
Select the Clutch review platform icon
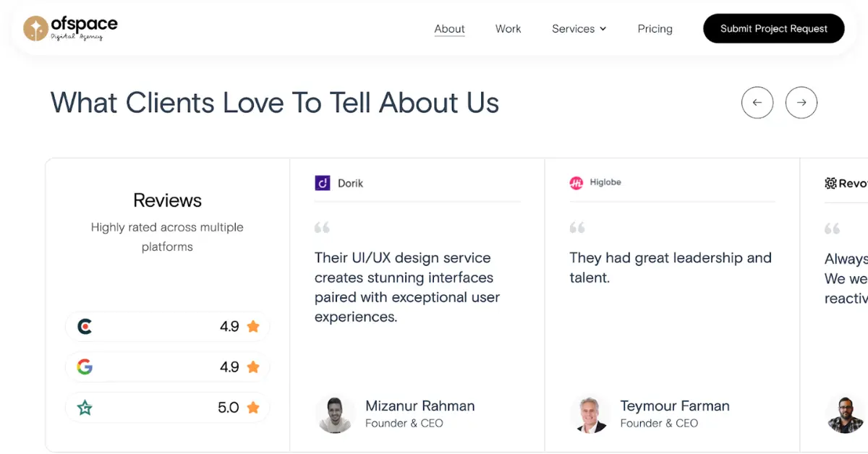click(x=85, y=326)
